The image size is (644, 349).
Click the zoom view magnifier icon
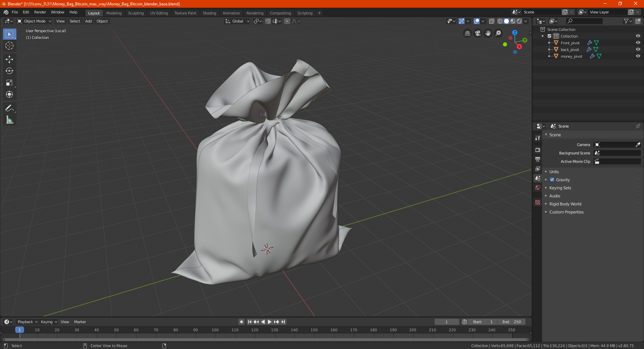click(x=498, y=33)
